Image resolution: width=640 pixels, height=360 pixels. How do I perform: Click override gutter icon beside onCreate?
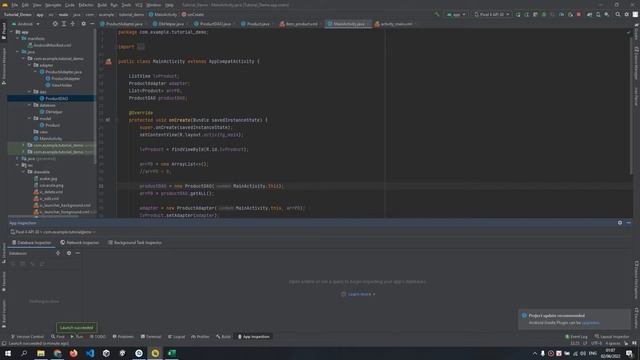click(x=107, y=120)
